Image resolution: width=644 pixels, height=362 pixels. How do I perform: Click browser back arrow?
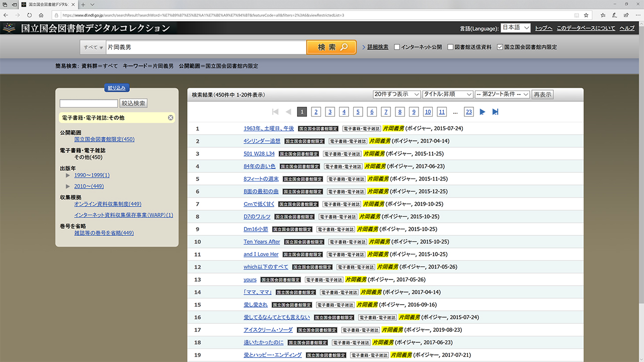pos(5,15)
